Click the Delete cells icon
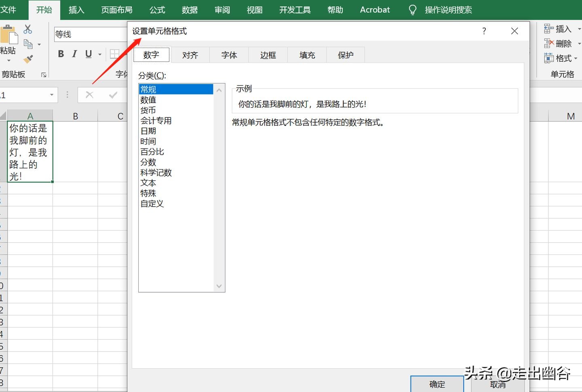Viewport: 582px width, 392px height. pyautogui.click(x=548, y=43)
